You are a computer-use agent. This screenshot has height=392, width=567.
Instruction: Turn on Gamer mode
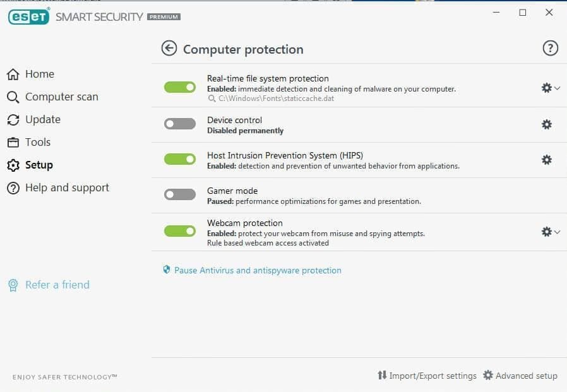point(180,194)
